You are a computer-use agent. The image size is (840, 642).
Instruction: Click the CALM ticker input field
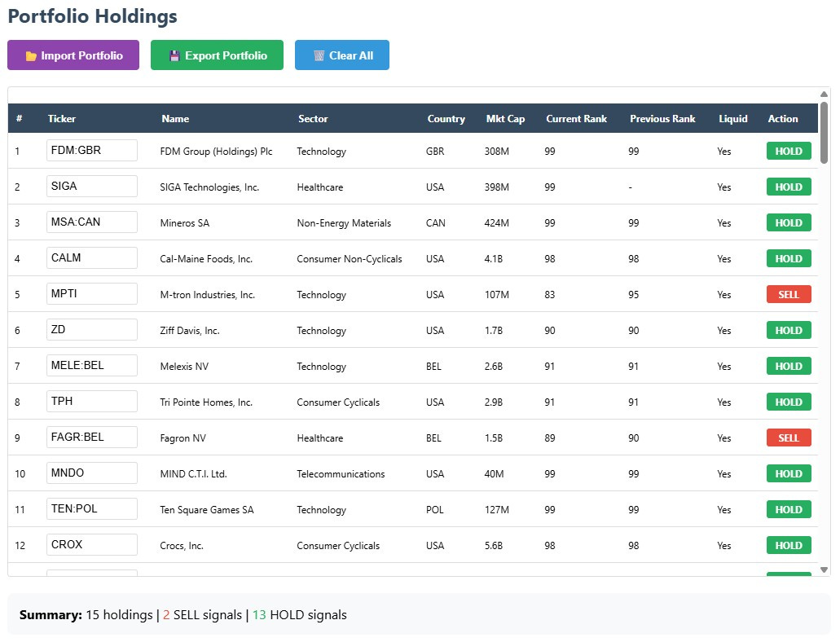click(91, 258)
